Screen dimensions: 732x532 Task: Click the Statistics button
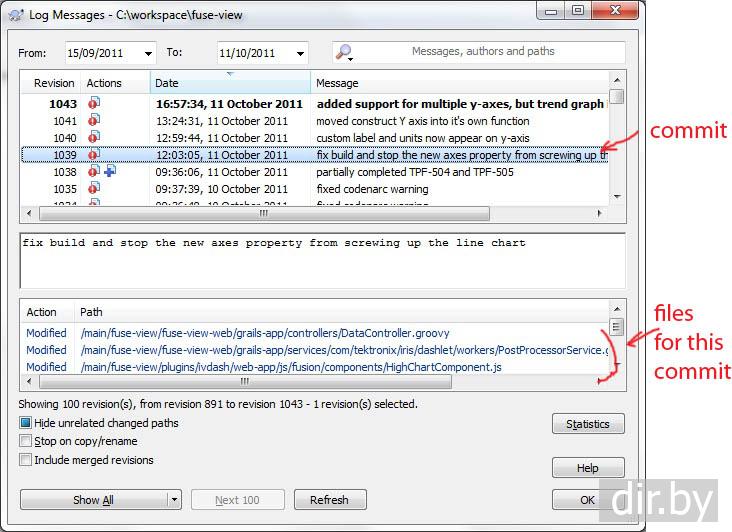588,424
